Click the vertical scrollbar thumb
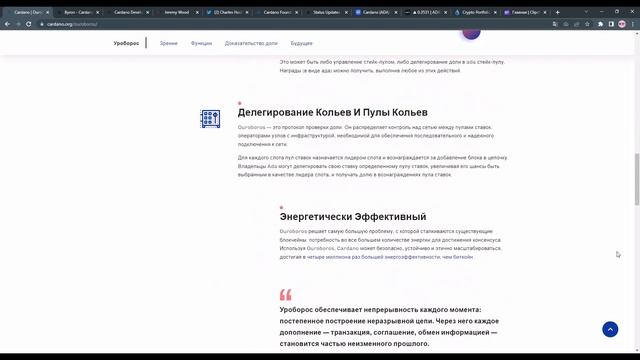640x360 pixels. [x=637, y=179]
